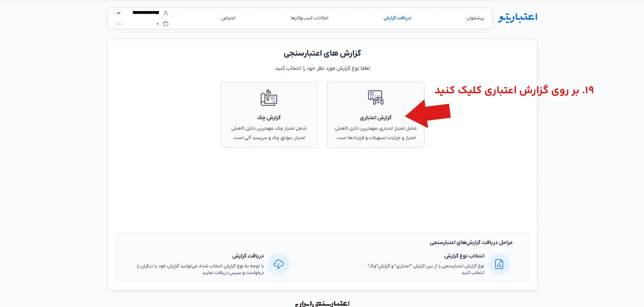Select the گزارش چک card title
This screenshot has width=644, height=307.
point(269,118)
